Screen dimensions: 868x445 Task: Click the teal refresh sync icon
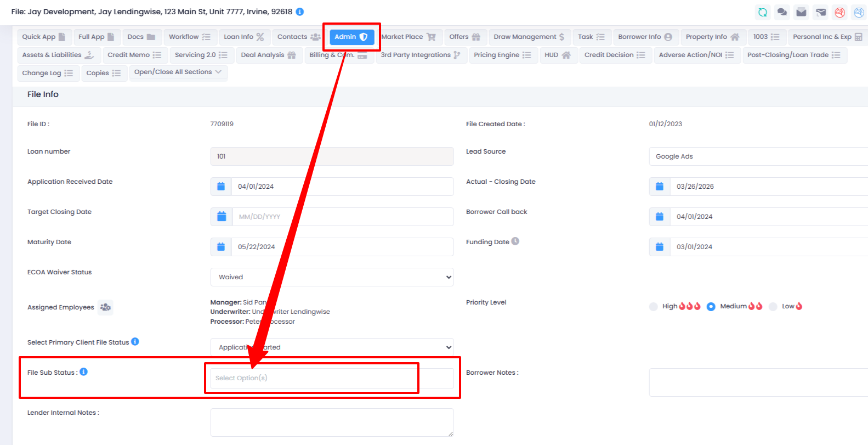tap(762, 12)
